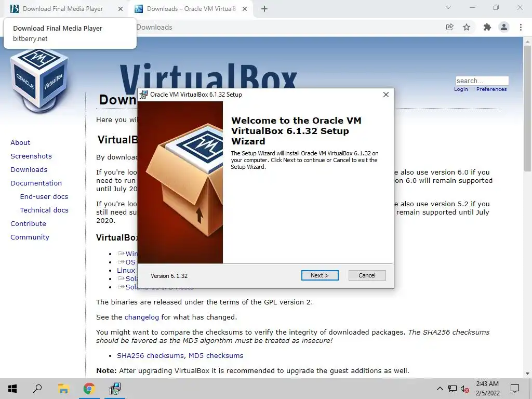
Task: Open Documentation in sidebar
Action: point(36,183)
